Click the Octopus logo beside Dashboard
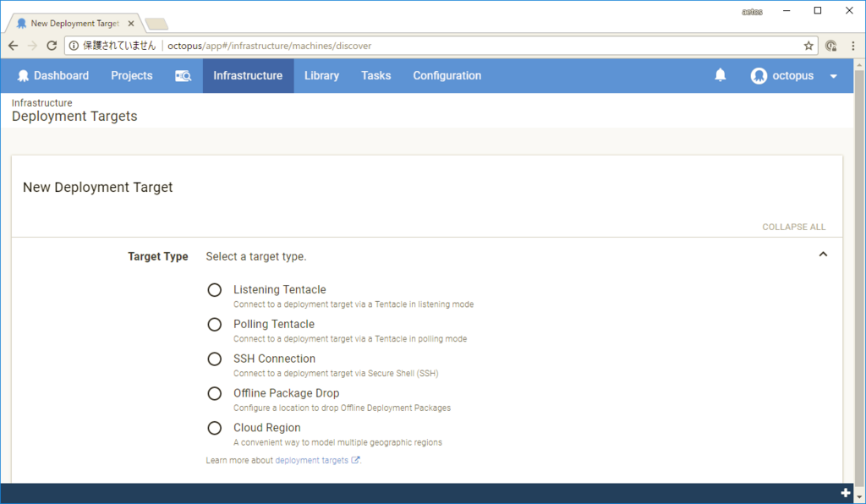Screen dimensions: 866x504 coord(23,75)
